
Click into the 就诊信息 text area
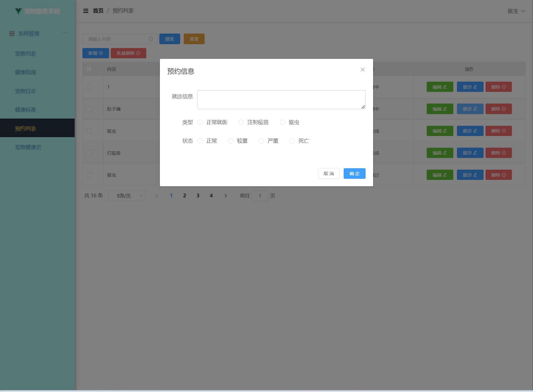281,99
